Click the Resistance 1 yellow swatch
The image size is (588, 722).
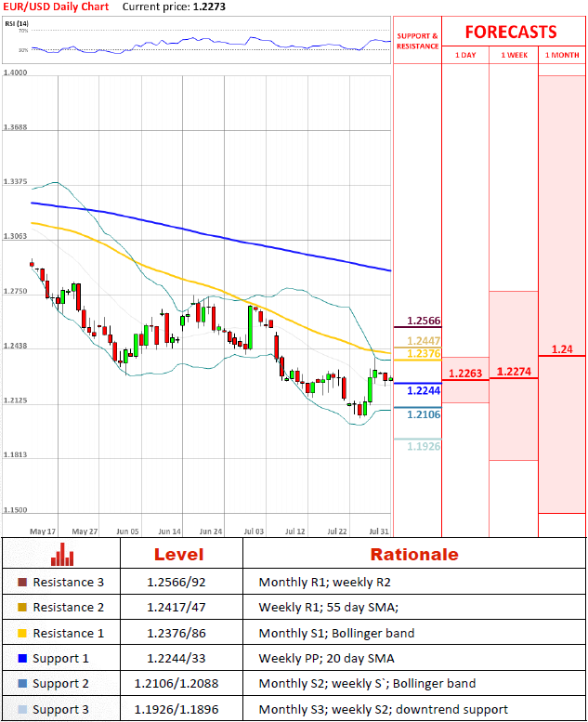22,633
